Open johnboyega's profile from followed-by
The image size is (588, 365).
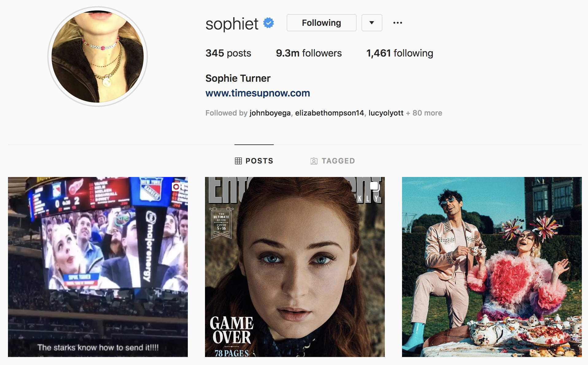[270, 113]
